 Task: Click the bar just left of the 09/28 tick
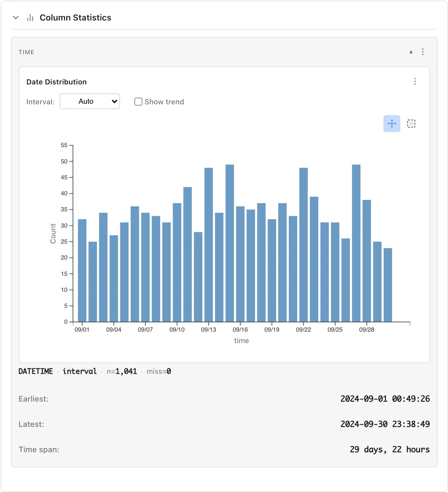(x=356, y=243)
